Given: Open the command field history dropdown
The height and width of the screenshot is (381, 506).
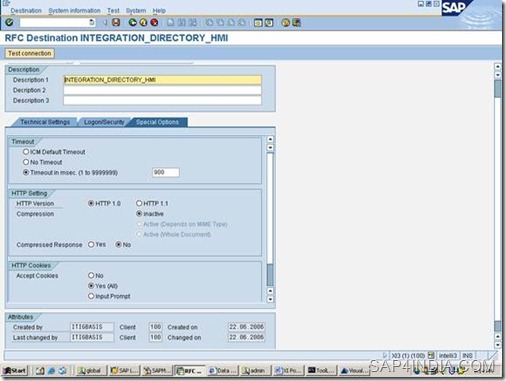Looking at the screenshot, I should pyautogui.click(x=92, y=22).
